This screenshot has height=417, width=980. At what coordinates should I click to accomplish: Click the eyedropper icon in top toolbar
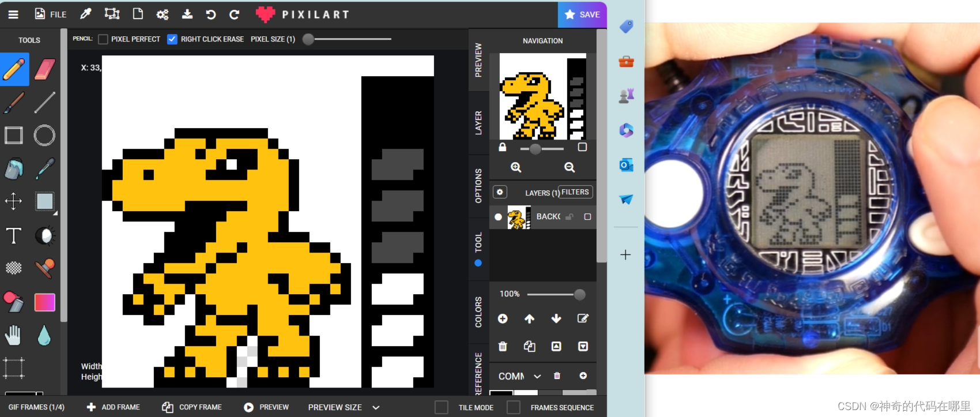pos(86,14)
